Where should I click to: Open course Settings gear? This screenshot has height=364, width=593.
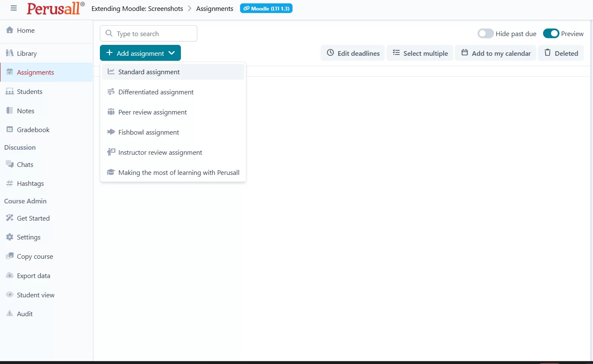10,237
